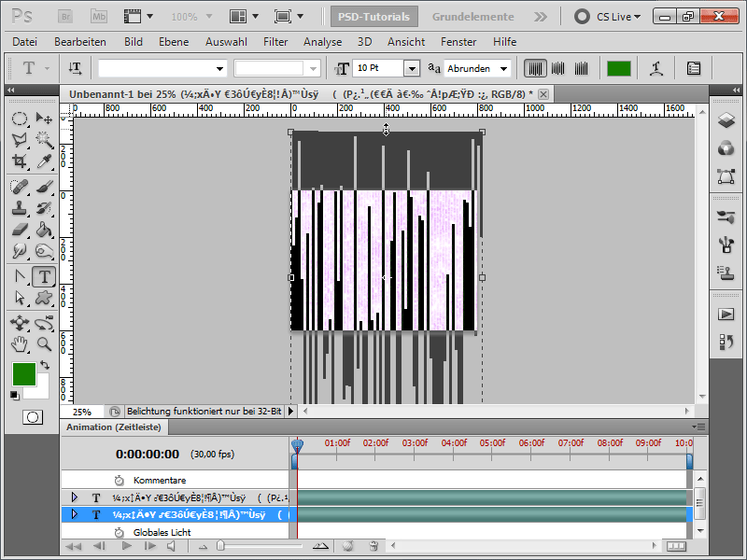The width and height of the screenshot is (747, 560).
Task: Open the Filter menu
Action: [275, 42]
